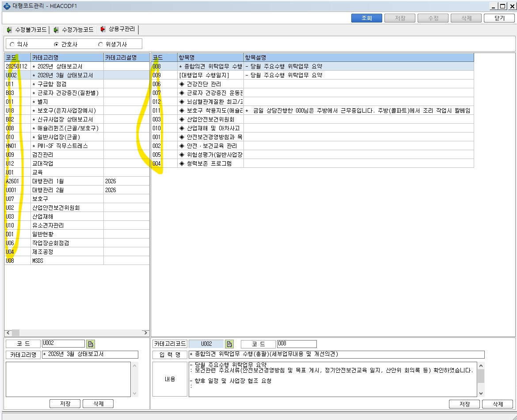Screen dimensions: 517x420
Task: Select the 위생기사 radio button
Action: [x=100, y=44]
